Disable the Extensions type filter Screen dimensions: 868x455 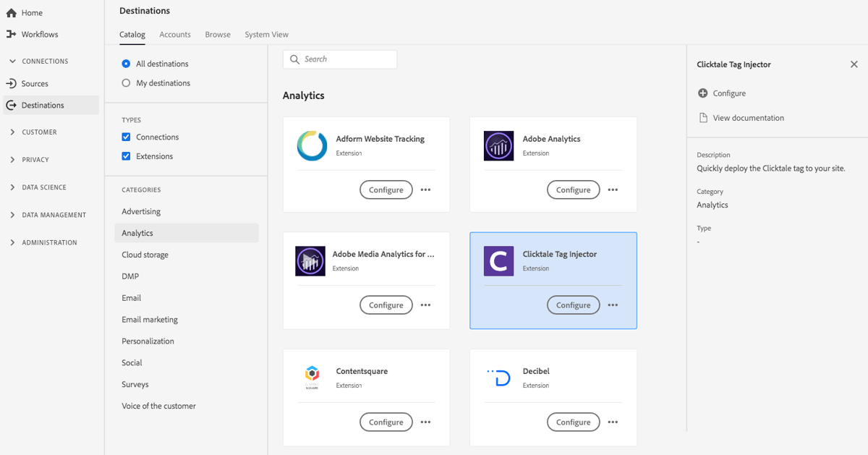click(126, 156)
